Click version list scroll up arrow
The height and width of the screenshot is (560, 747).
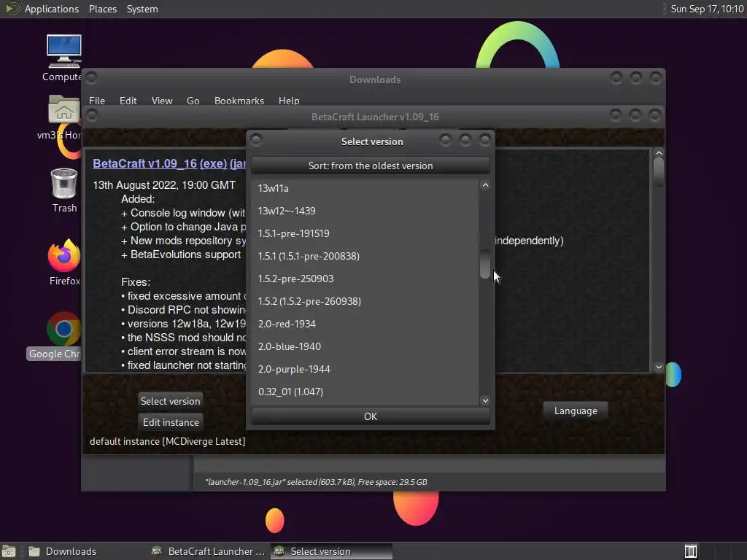point(485,185)
